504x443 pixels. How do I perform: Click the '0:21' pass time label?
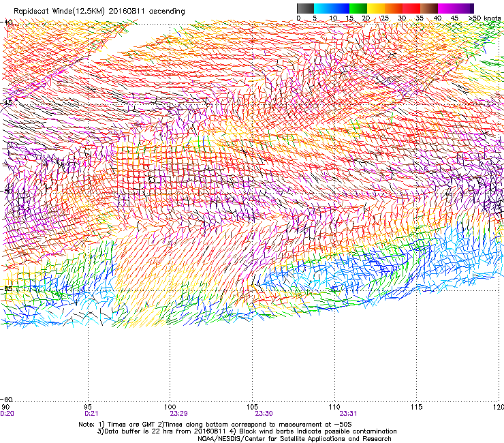tap(91, 414)
